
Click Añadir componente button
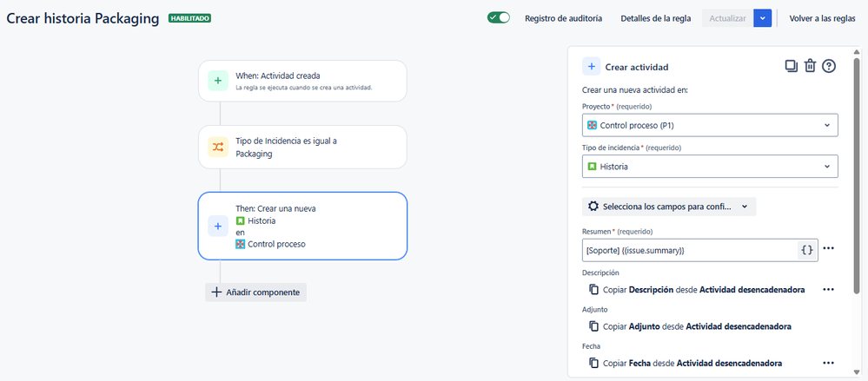(255, 292)
